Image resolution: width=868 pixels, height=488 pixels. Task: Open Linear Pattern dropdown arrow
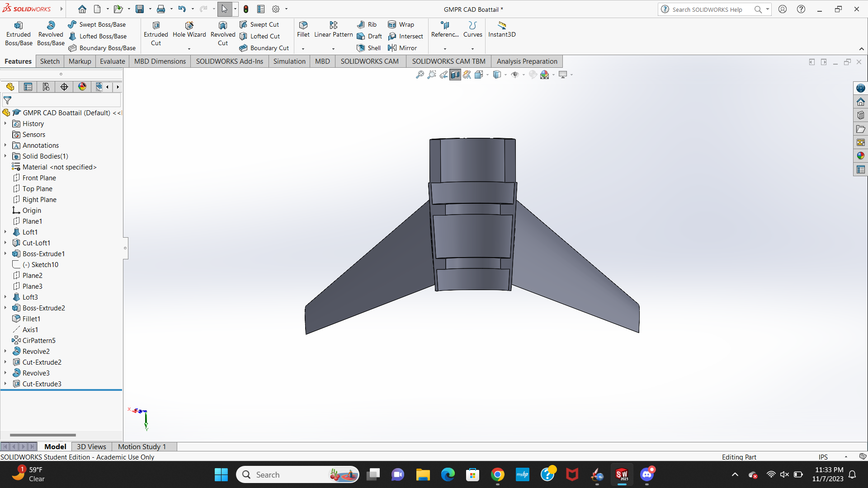pyautogui.click(x=333, y=49)
